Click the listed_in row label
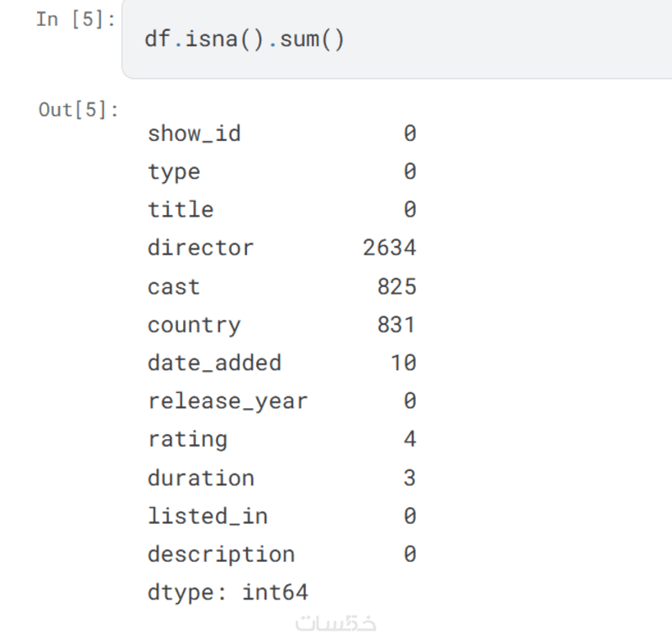672x644 pixels. [x=207, y=516]
